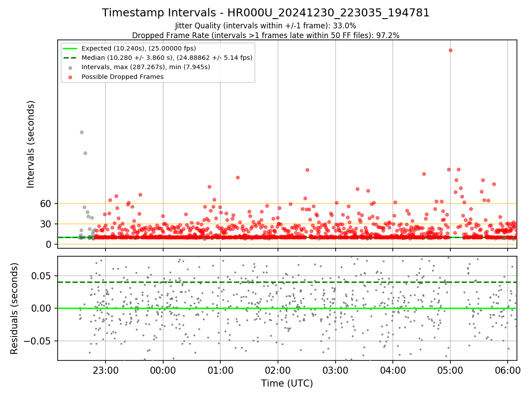Screen dimensions: 532x399
Task: Click the Residuals (seconds) y-axis label
Action: [15, 308]
